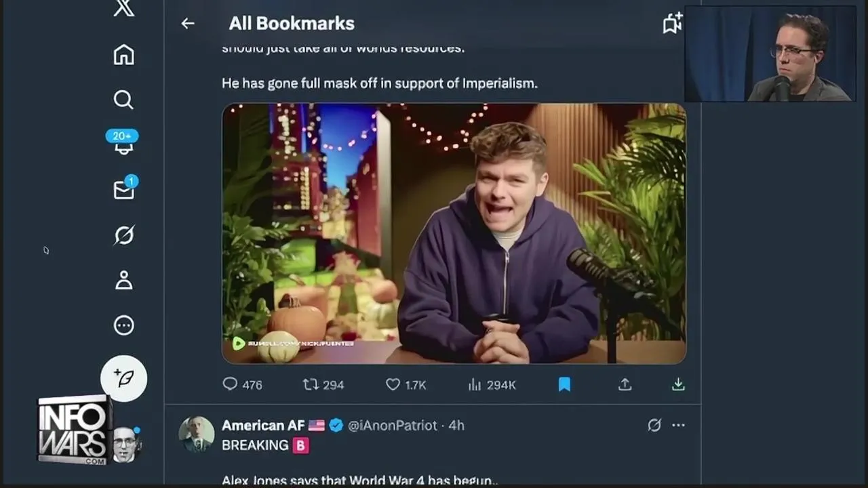Open Profile person icon in sidebar
Viewport: 868px width, 488px height.
(123, 280)
